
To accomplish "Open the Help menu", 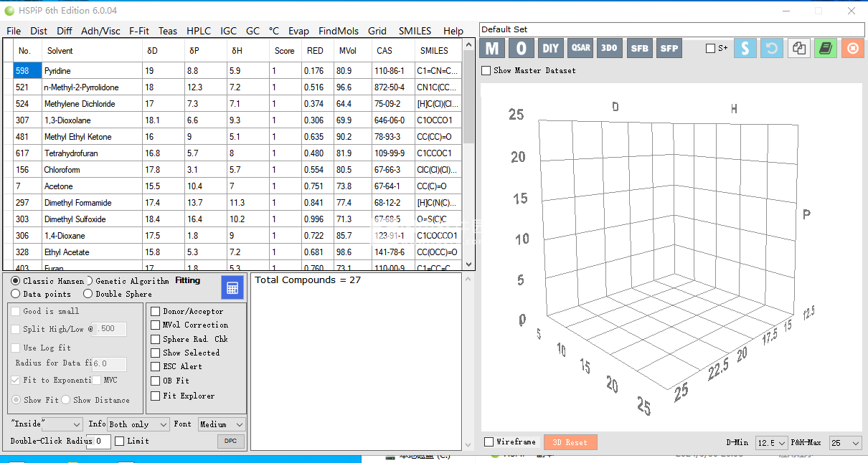I will click(x=453, y=31).
